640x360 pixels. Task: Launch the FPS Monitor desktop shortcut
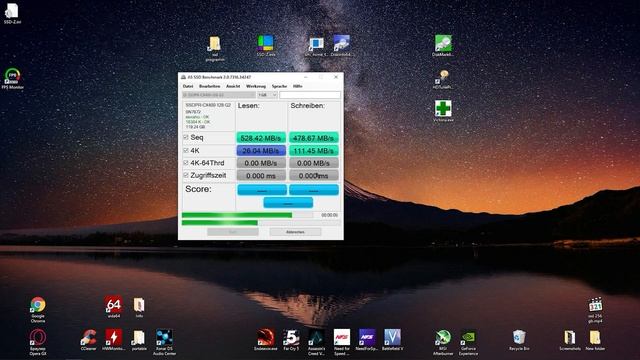[x=12, y=78]
